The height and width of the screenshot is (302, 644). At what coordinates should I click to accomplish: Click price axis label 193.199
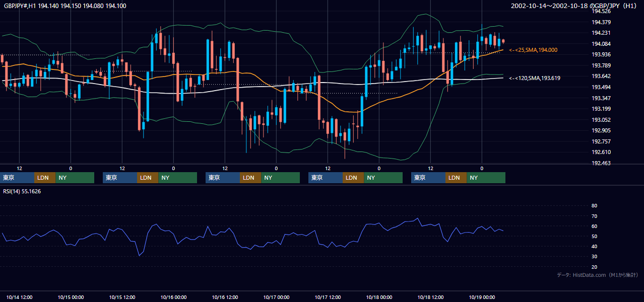(601, 109)
